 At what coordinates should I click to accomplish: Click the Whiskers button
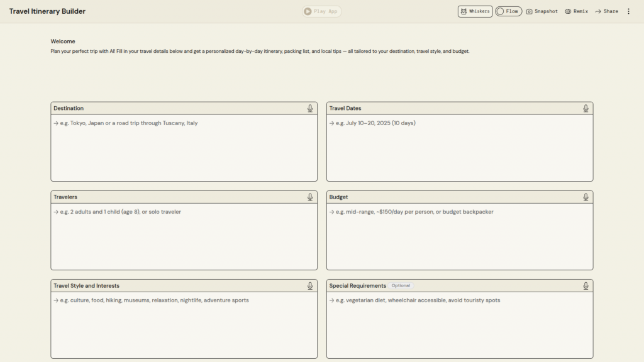click(475, 11)
